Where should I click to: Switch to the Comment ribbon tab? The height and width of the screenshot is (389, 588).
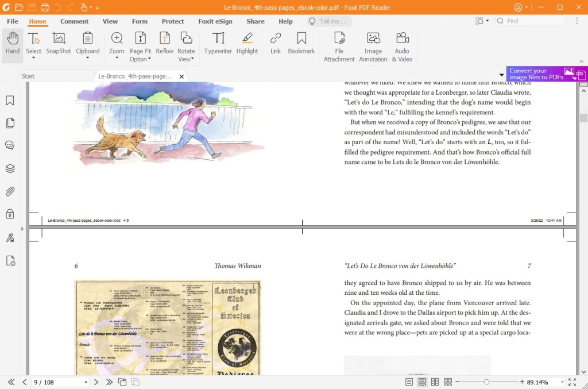pos(74,21)
